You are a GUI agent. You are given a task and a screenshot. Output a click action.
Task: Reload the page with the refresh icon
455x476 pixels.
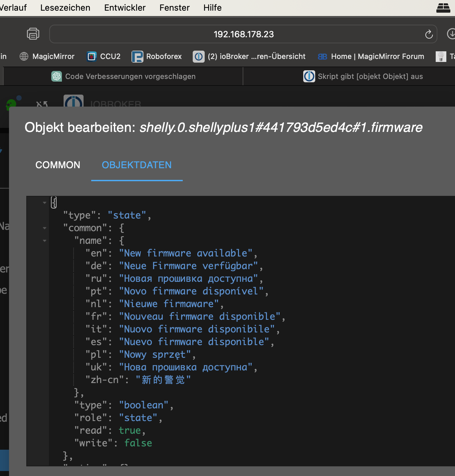tap(429, 34)
